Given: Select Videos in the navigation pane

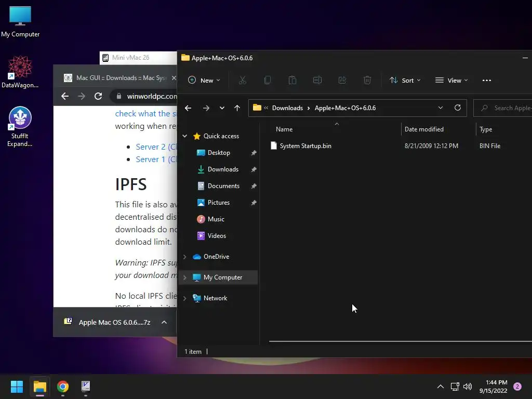Looking at the screenshot, I should tap(217, 236).
